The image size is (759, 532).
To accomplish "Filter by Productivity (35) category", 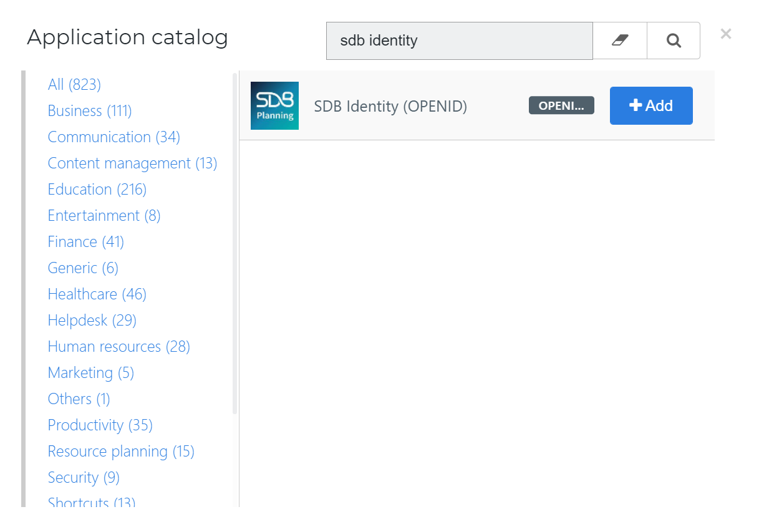I will [100, 425].
